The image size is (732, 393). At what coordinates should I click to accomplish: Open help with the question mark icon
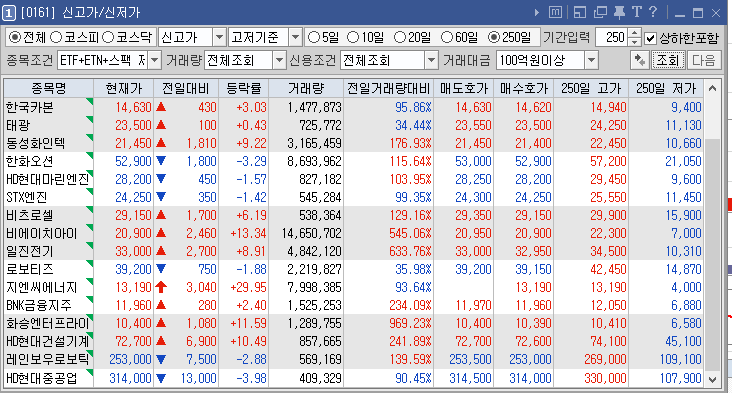[x=653, y=12]
